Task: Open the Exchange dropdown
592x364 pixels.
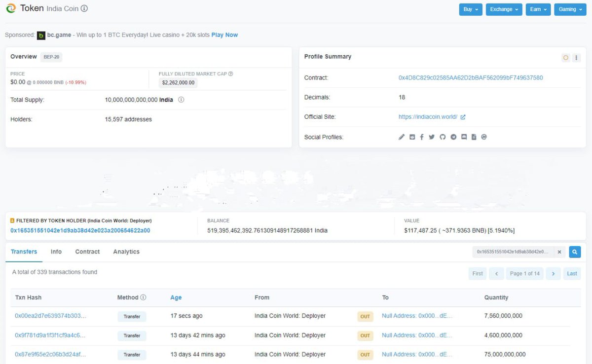Action: point(504,9)
